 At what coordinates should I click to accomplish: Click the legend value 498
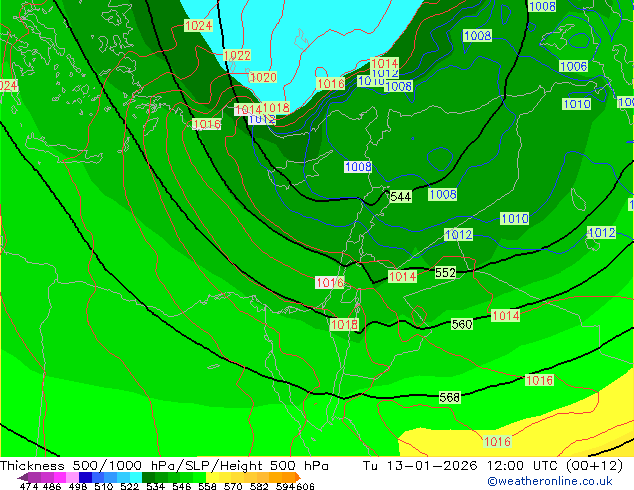point(78,486)
